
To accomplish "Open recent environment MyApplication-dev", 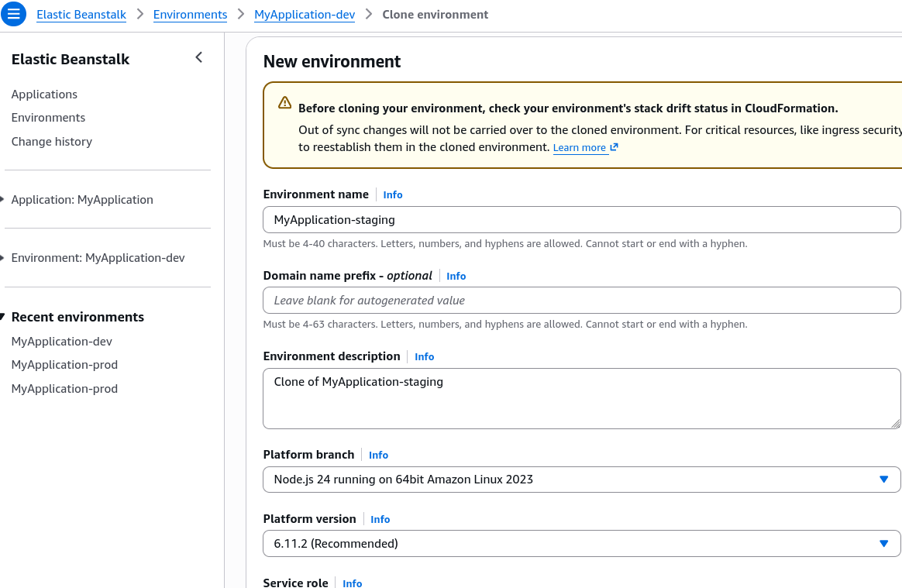I will click(x=61, y=341).
